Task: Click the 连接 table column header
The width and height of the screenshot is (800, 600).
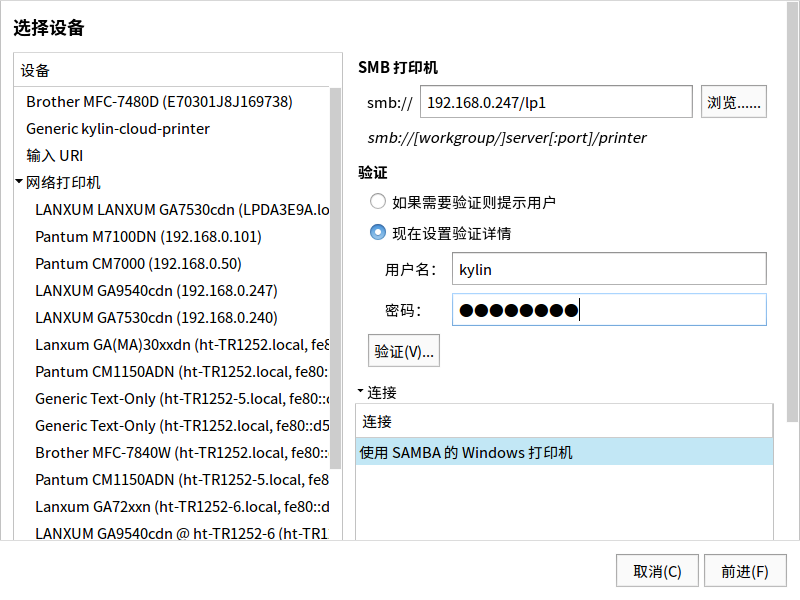Action: pos(564,421)
